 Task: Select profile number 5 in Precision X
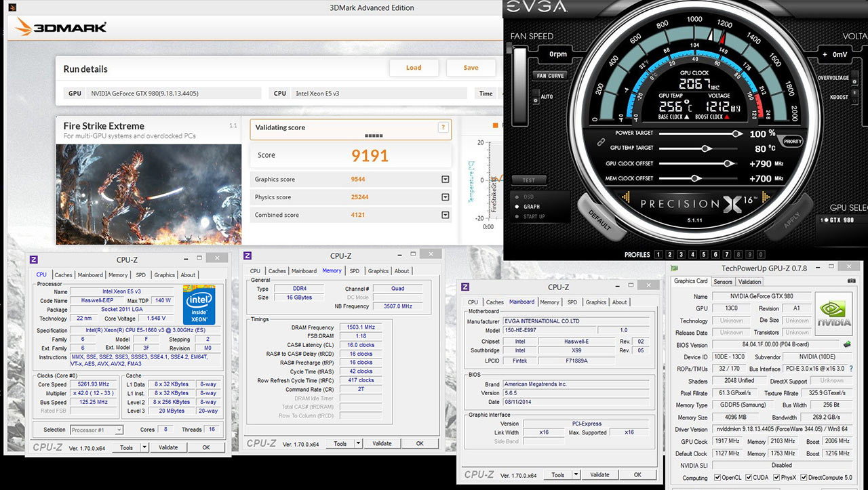[x=704, y=255]
